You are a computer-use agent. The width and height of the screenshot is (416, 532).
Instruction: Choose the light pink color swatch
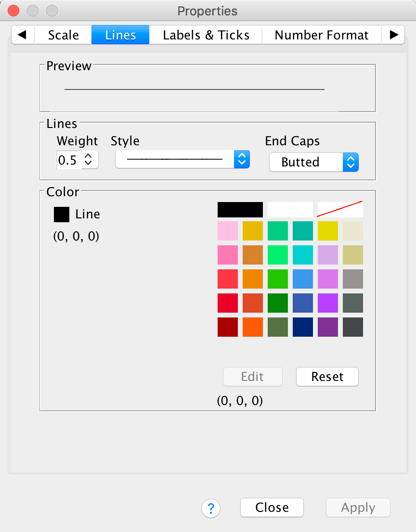(x=228, y=231)
